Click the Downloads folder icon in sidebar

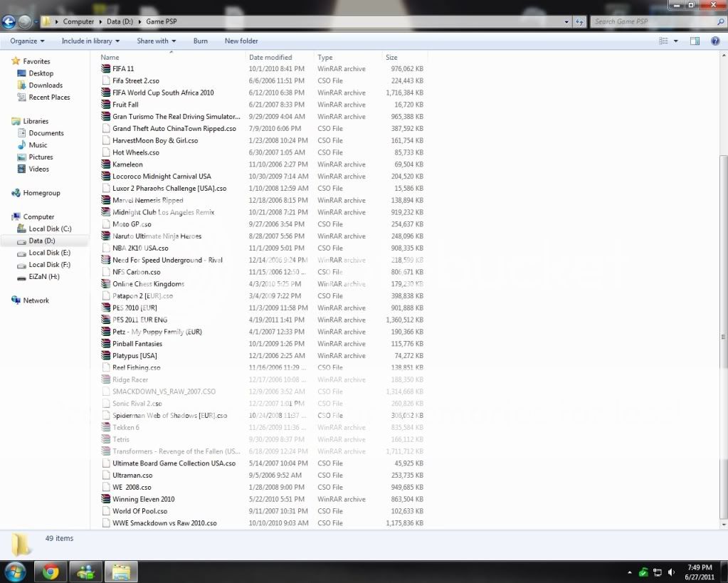pyautogui.click(x=21, y=85)
